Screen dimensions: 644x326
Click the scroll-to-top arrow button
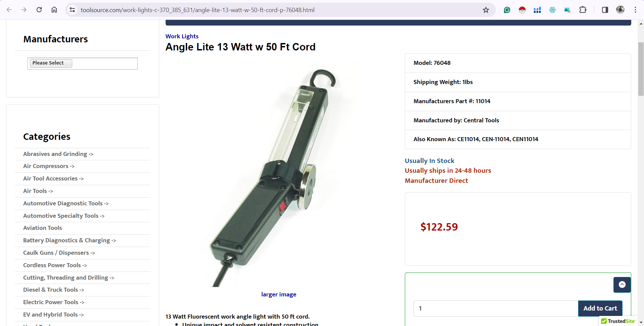click(622, 285)
